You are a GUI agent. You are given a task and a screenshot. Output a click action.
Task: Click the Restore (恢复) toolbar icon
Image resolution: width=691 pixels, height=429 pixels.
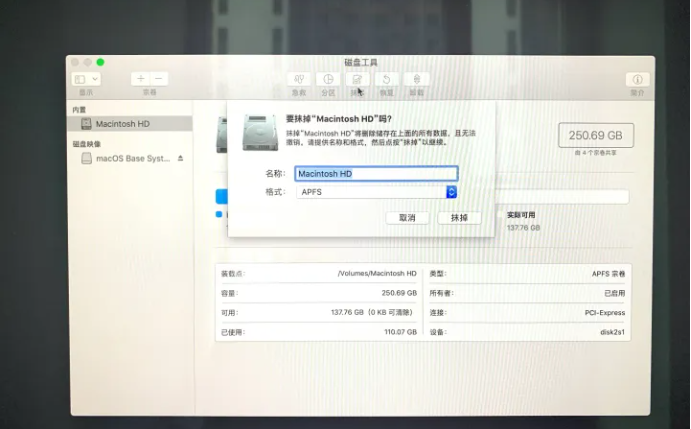386,79
